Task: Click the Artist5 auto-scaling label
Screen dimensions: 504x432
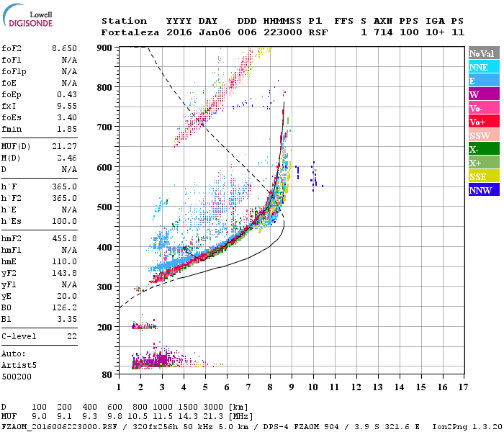Action: (19, 366)
